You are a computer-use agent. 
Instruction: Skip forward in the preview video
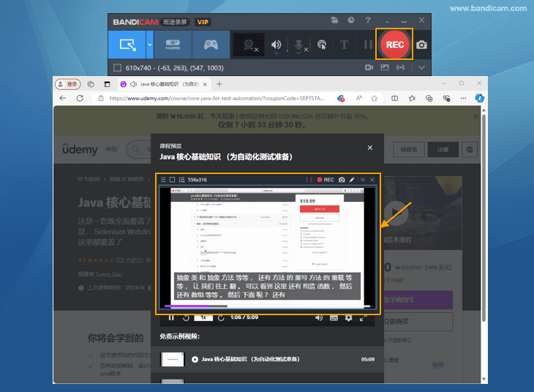click(x=221, y=317)
